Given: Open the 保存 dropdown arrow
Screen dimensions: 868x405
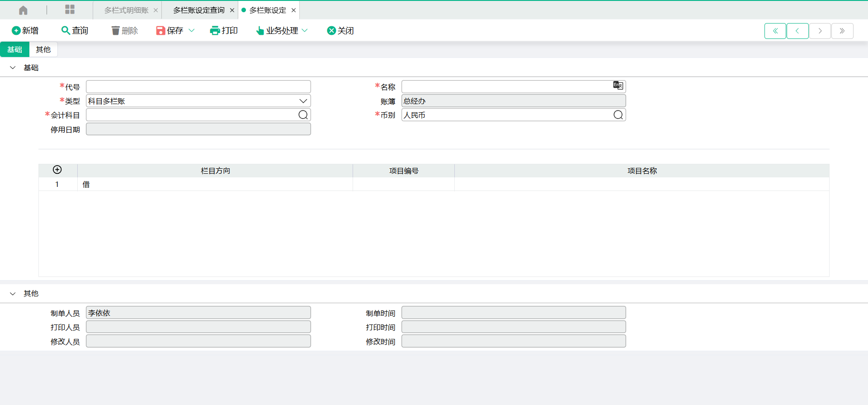Looking at the screenshot, I should pos(191,30).
